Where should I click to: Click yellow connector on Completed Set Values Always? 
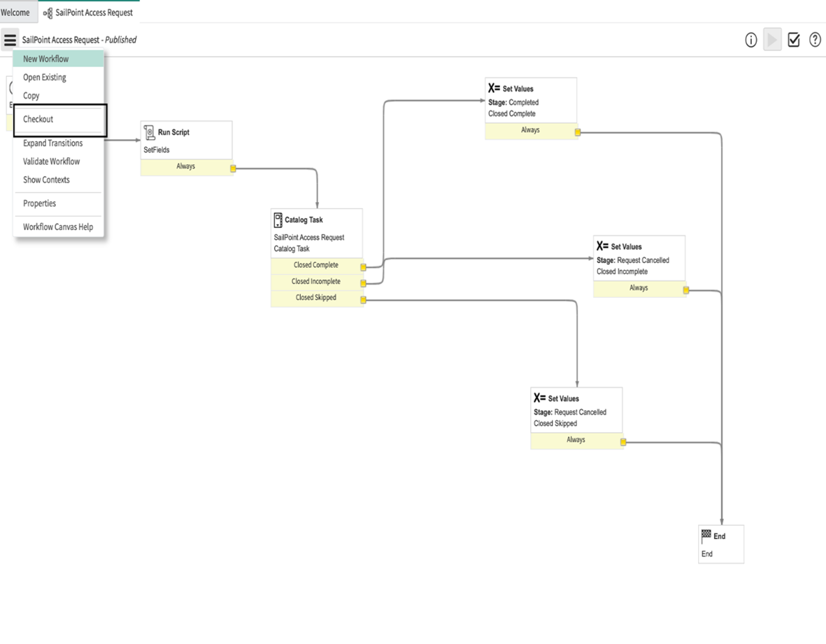[577, 132]
